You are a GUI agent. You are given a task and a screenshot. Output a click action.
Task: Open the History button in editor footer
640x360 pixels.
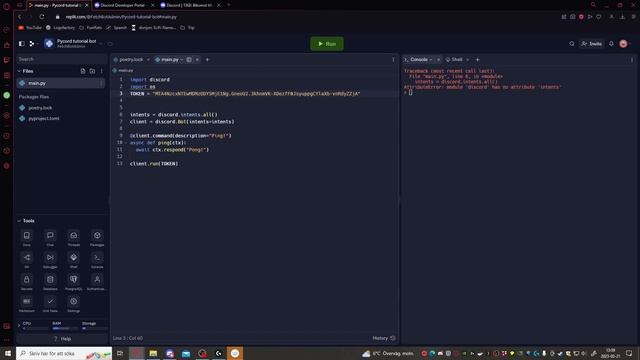(384, 338)
